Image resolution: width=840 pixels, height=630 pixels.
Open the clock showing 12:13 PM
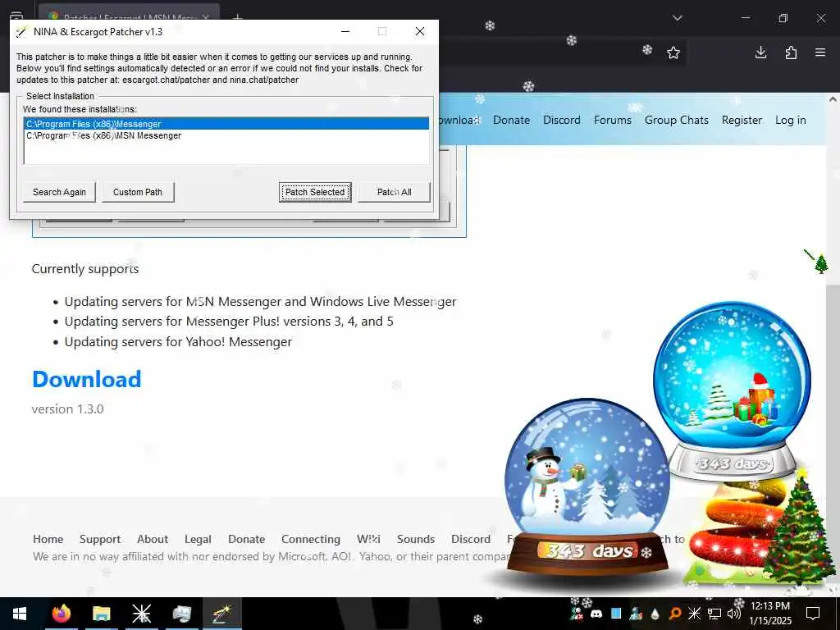[769, 614]
